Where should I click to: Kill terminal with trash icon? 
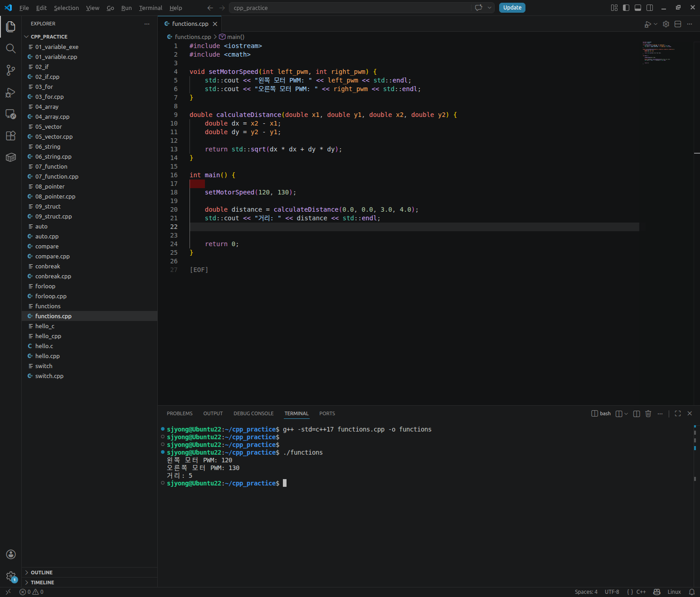coord(648,413)
